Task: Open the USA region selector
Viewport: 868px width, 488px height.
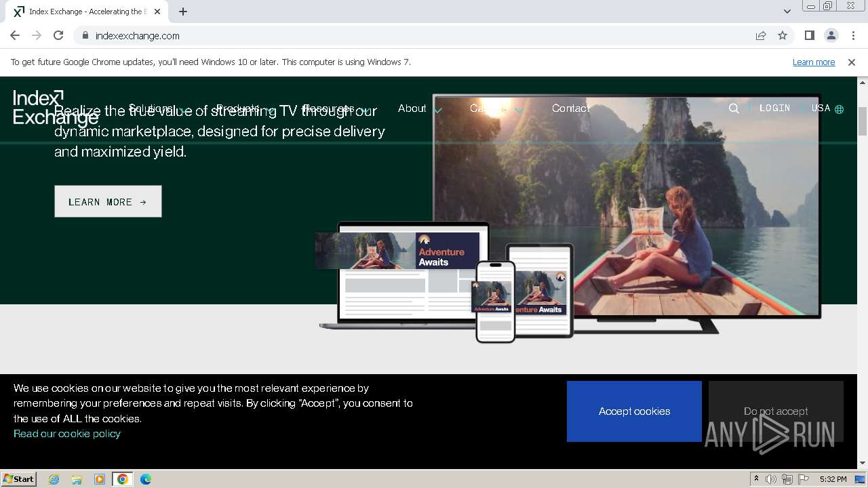Action: click(x=827, y=108)
